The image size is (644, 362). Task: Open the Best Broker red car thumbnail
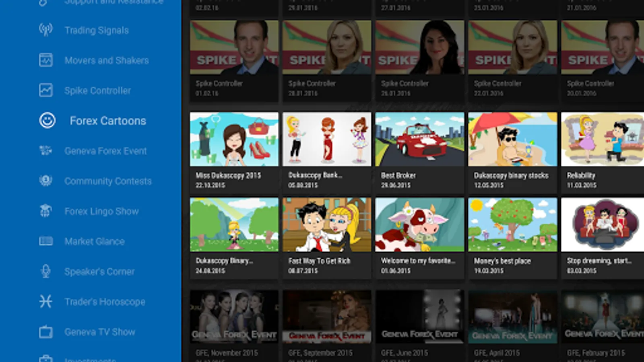click(419, 139)
